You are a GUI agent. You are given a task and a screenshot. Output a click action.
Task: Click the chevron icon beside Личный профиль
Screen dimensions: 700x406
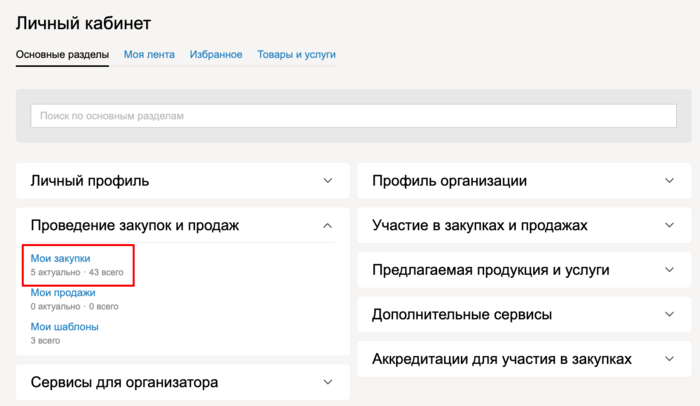[x=328, y=181]
